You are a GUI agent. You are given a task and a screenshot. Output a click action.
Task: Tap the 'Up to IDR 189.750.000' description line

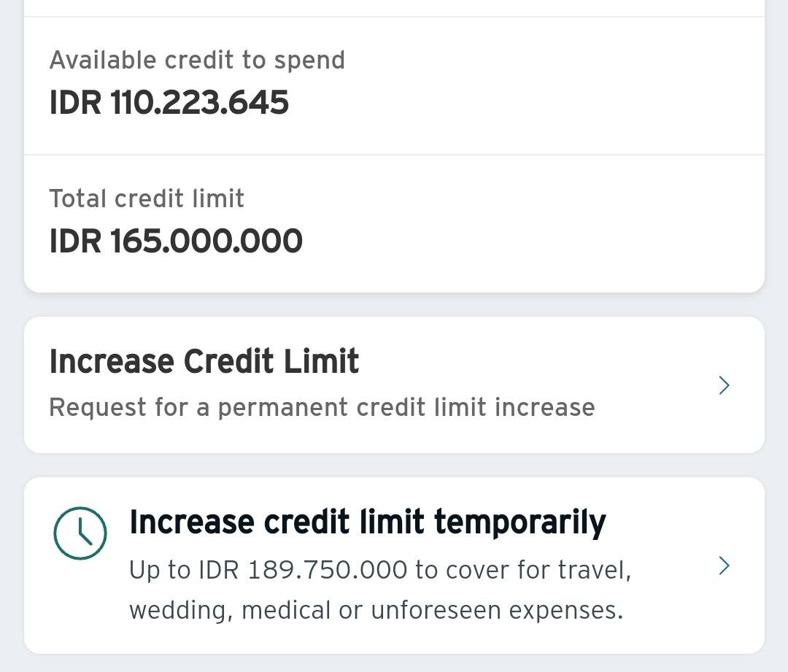(x=379, y=570)
